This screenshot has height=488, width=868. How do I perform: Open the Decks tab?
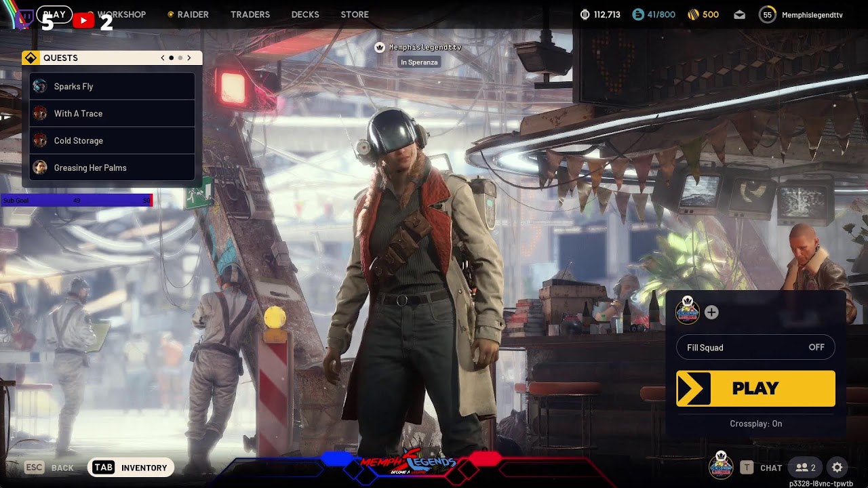coord(305,14)
